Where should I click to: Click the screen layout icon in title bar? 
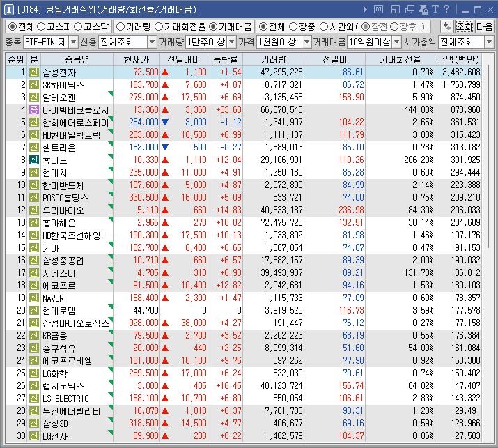tap(396, 9)
